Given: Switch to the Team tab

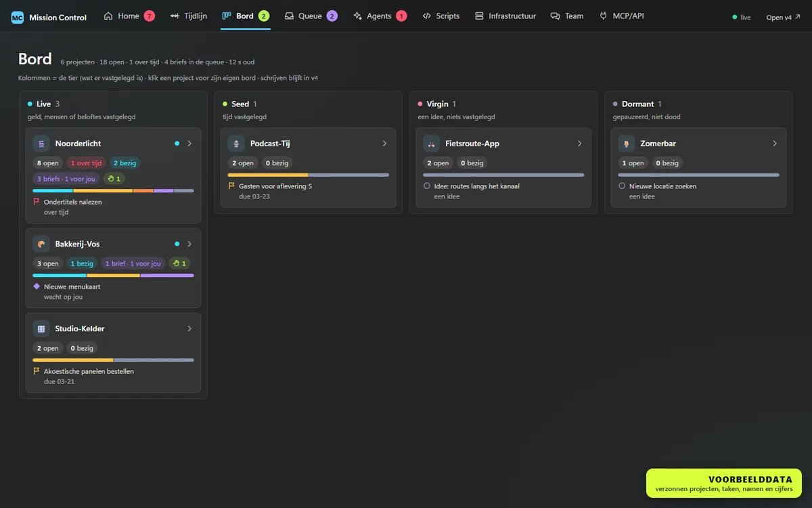Looking at the screenshot, I should click(x=567, y=16).
